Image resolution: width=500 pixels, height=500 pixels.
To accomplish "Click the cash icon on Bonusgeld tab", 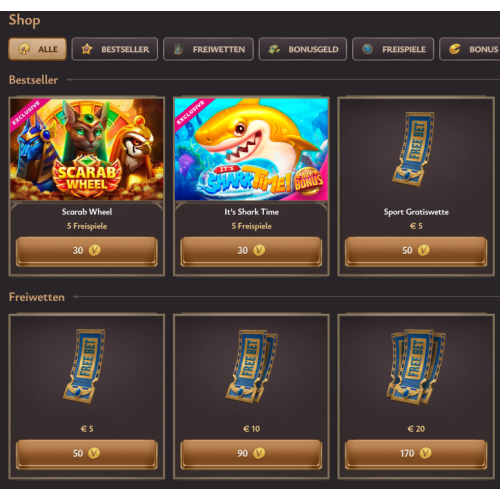I will [x=274, y=49].
